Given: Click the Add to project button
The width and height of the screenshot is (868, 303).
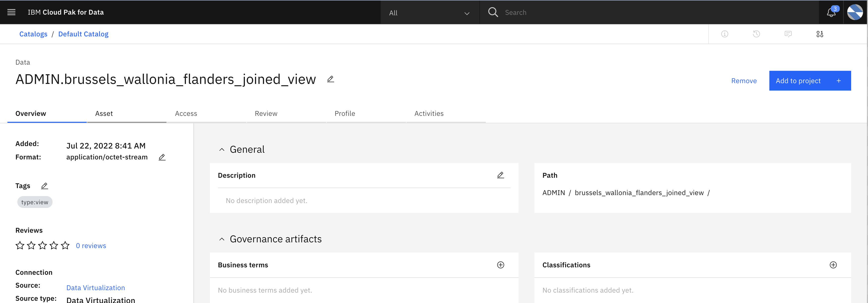Looking at the screenshot, I should point(810,81).
